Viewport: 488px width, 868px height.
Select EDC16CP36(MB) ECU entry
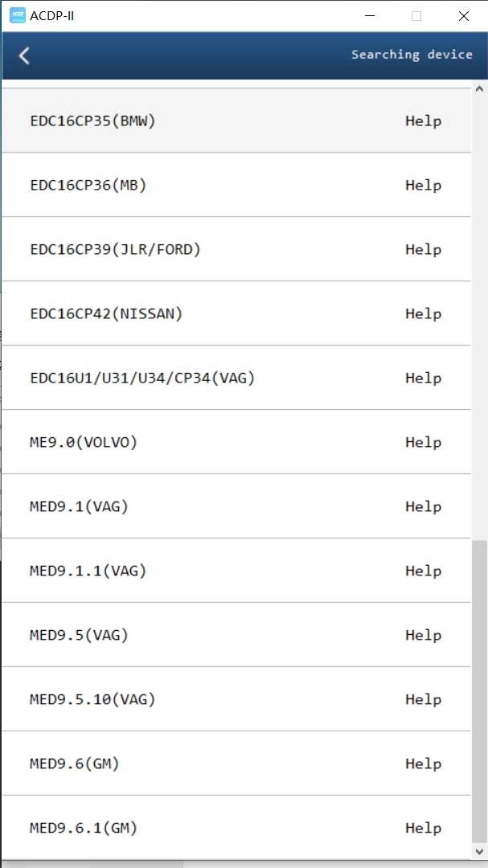pos(88,186)
